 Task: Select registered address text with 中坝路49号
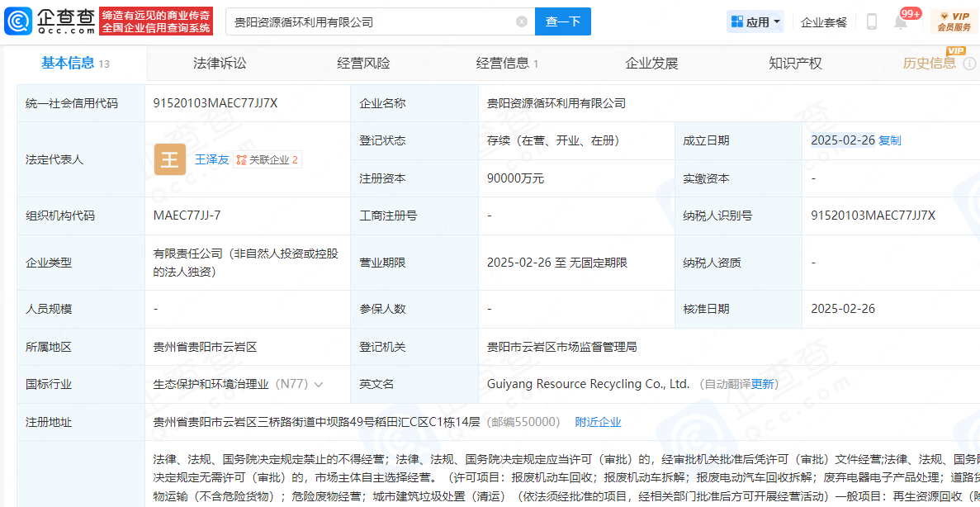tap(316, 422)
